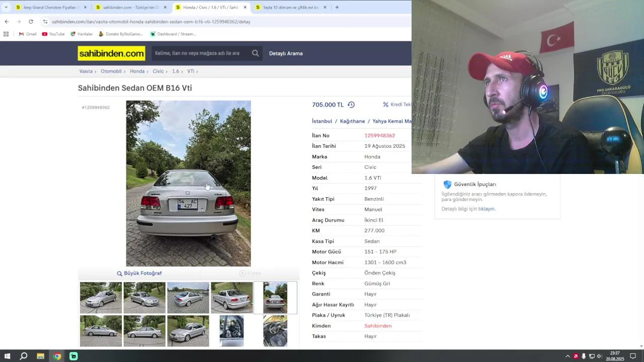Select the highlighted rear-view thumbnail

[x=275, y=298]
